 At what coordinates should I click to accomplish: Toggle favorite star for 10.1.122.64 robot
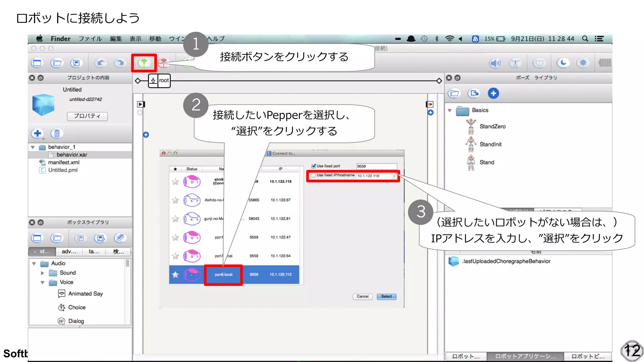(175, 256)
